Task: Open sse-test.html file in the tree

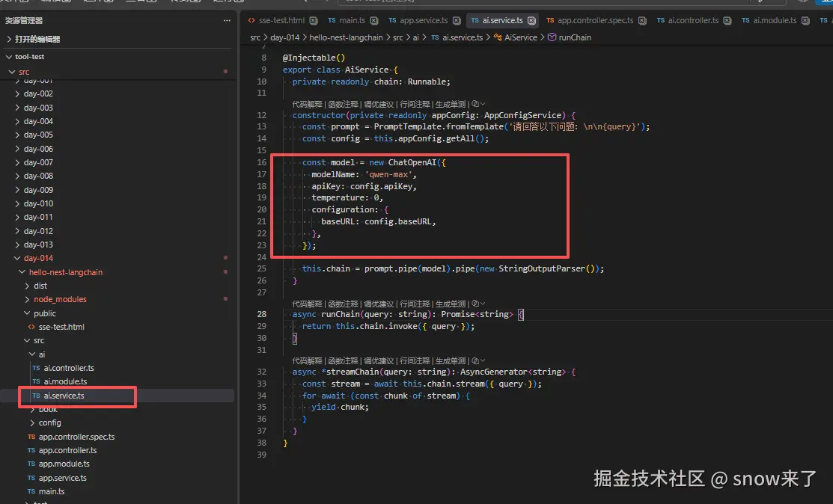Action: (x=61, y=327)
